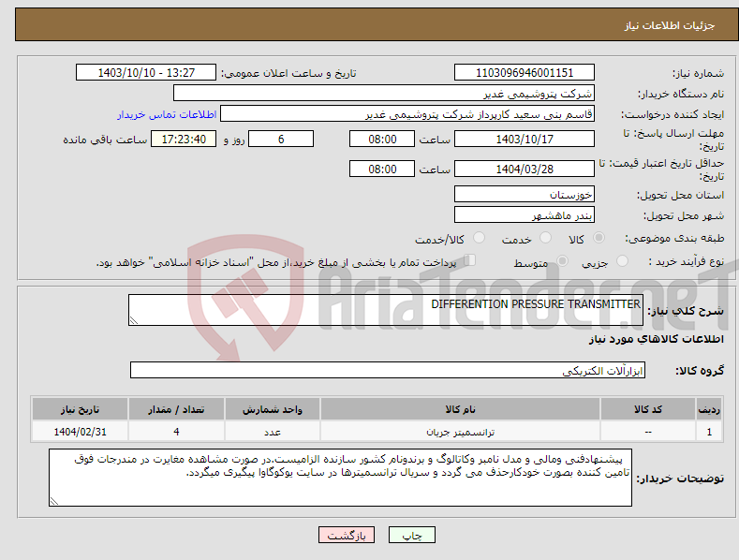Click the price validity time 08:00 field
739x560 pixels.
382,169
